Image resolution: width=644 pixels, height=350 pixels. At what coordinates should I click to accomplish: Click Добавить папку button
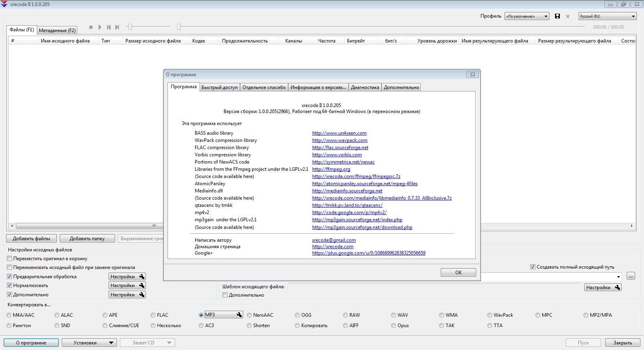[x=87, y=238]
